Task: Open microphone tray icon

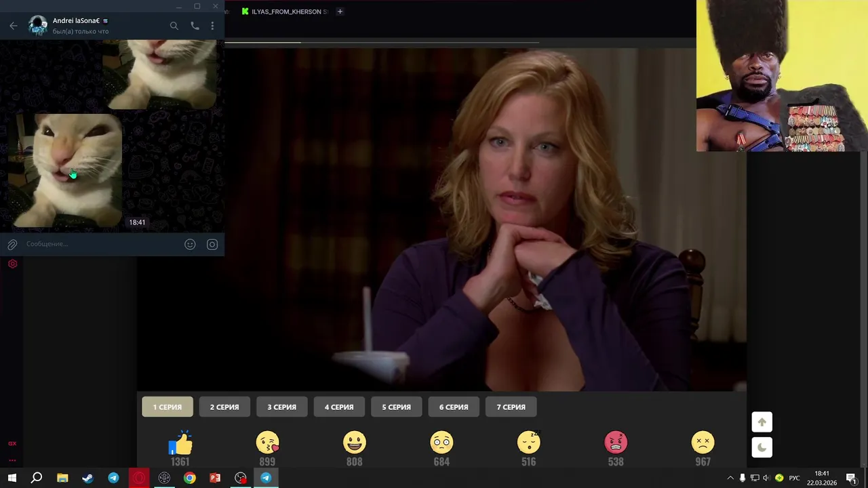Action: click(x=743, y=478)
